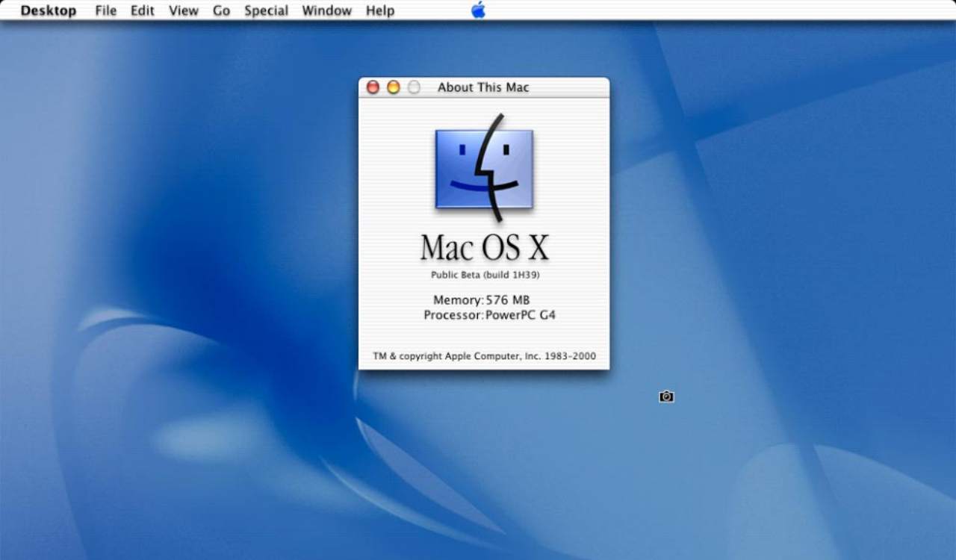956x560 pixels.
Task: Click the TM & copyright Apple Computer text
Action: tap(485, 356)
